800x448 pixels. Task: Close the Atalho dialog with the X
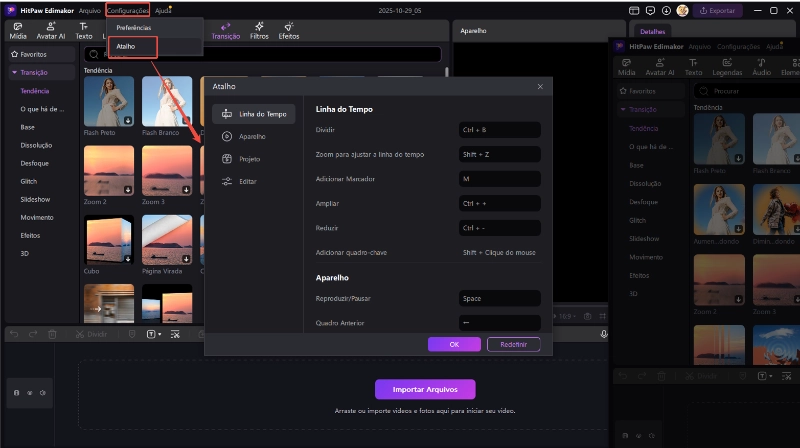pyautogui.click(x=540, y=87)
